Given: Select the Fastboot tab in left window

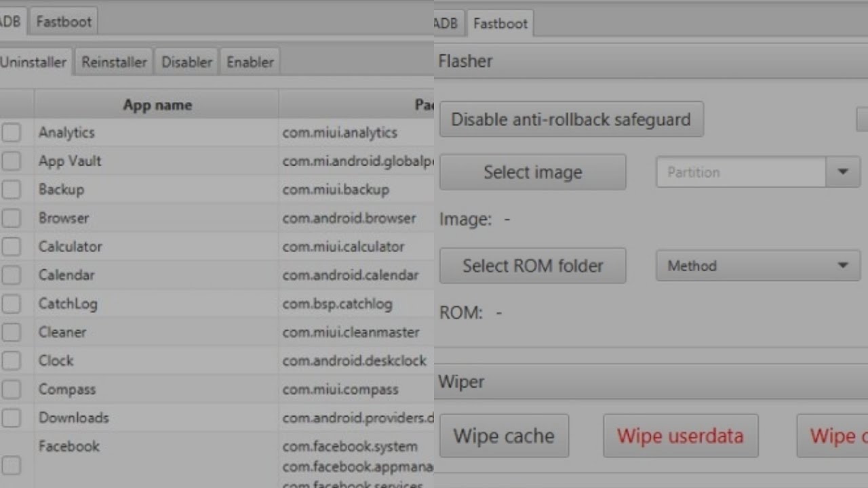Looking at the screenshot, I should click(x=64, y=22).
